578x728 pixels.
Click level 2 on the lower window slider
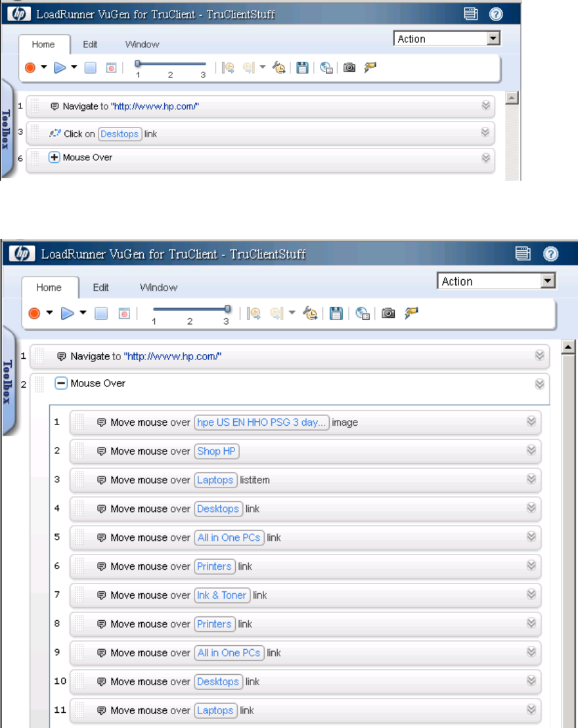pos(190,321)
